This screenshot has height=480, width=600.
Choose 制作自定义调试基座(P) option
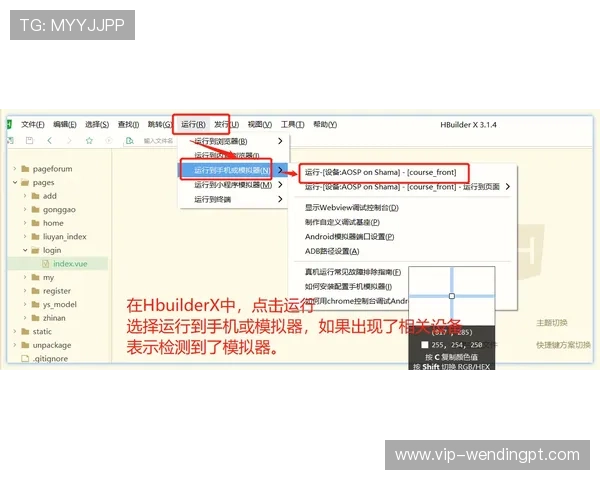point(342,222)
